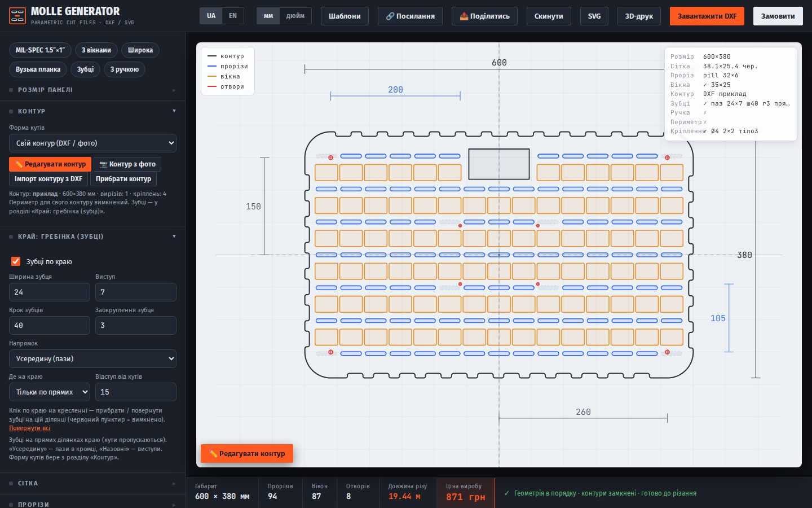This screenshot has height=508, width=812.
Task: Click the Заокруглення зубця input field
Action: point(135,326)
